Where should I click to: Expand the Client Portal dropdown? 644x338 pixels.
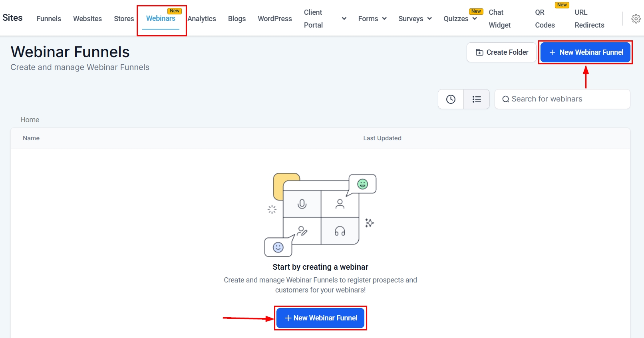[x=344, y=19]
